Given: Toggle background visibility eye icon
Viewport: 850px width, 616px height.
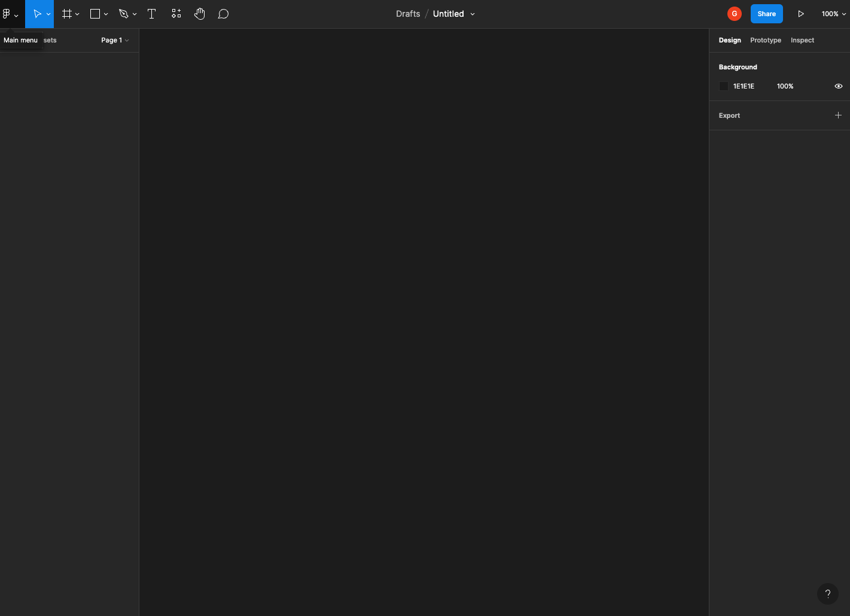Looking at the screenshot, I should (x=839, y=86).
